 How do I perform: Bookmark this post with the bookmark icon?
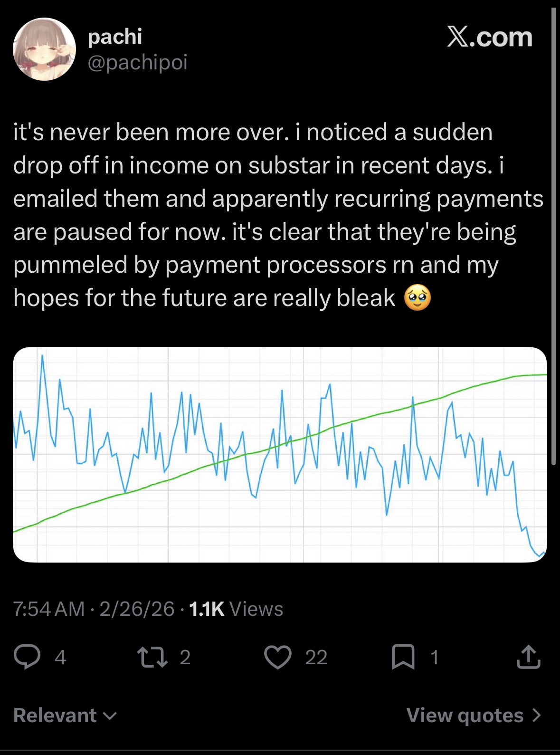402,657
